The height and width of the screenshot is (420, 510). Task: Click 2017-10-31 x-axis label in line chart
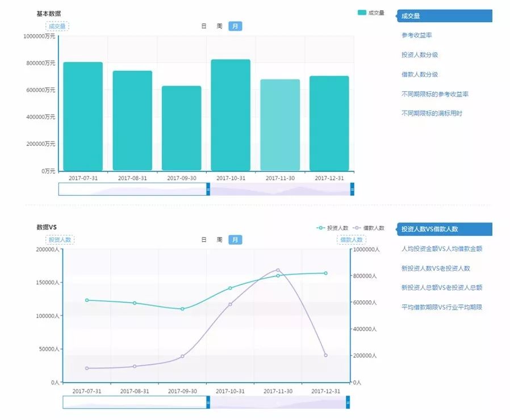(230, 391)
